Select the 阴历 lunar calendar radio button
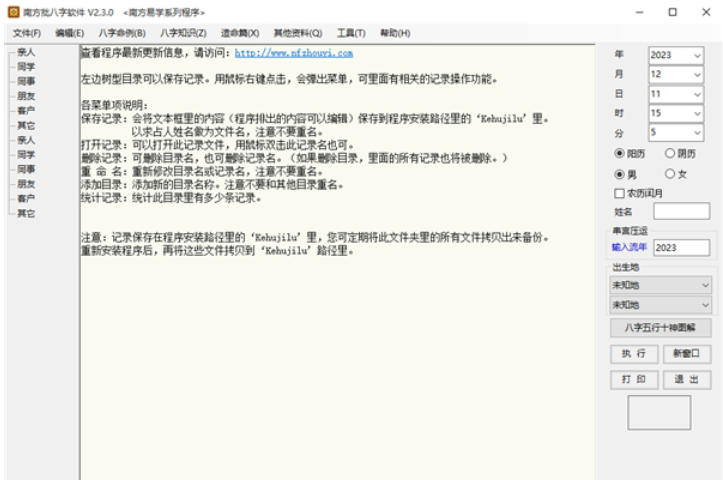 [x=670, y=153]
